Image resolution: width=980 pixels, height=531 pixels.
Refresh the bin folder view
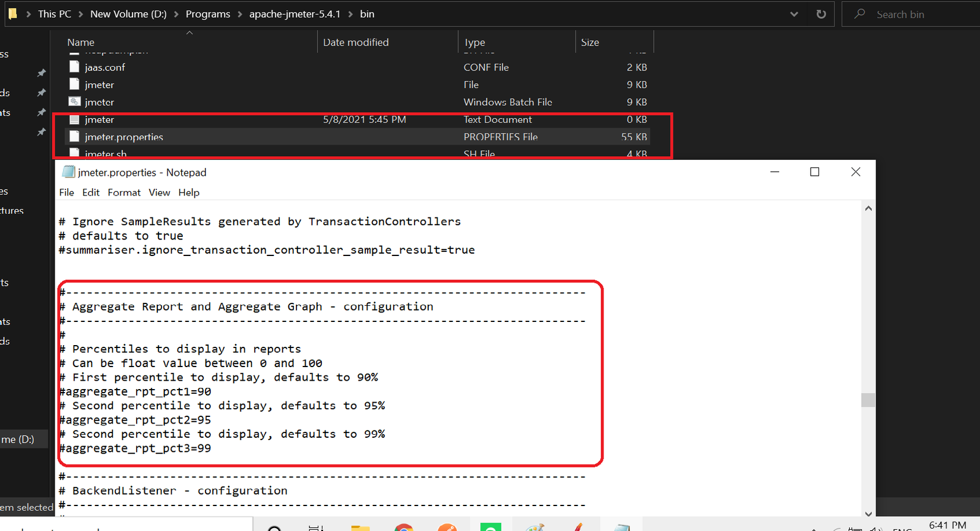pyautogui.click(x=821, y=14)
